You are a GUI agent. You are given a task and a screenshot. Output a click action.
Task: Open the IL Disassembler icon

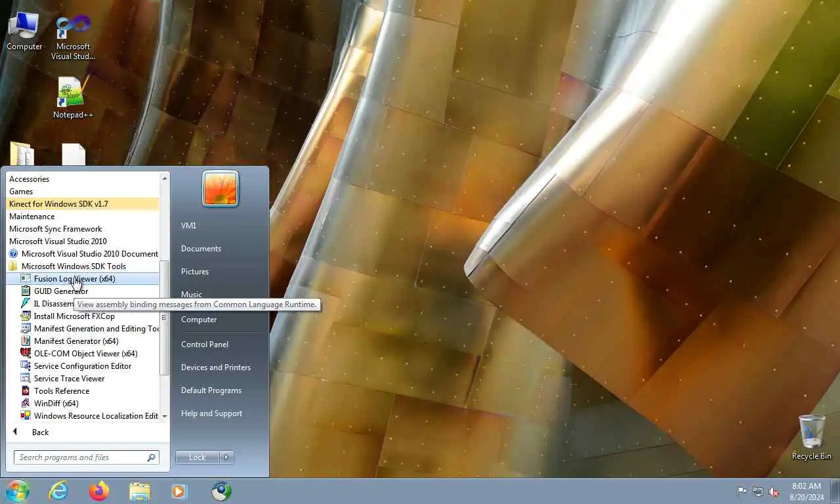26,304
